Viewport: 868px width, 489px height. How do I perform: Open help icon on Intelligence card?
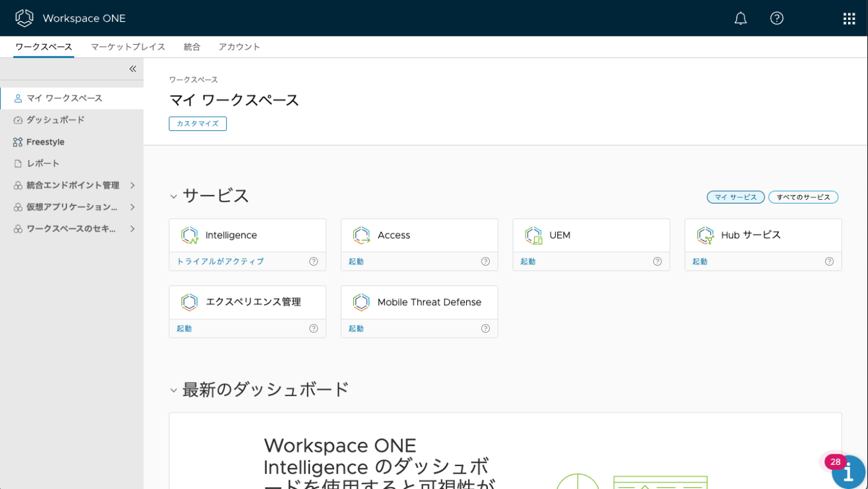tap(314, 261)
